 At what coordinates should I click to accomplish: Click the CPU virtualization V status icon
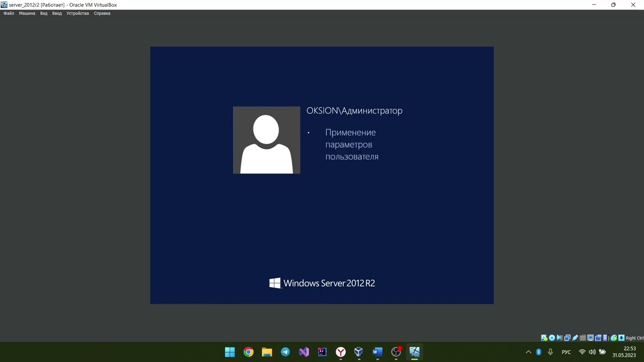click(605, 338)
